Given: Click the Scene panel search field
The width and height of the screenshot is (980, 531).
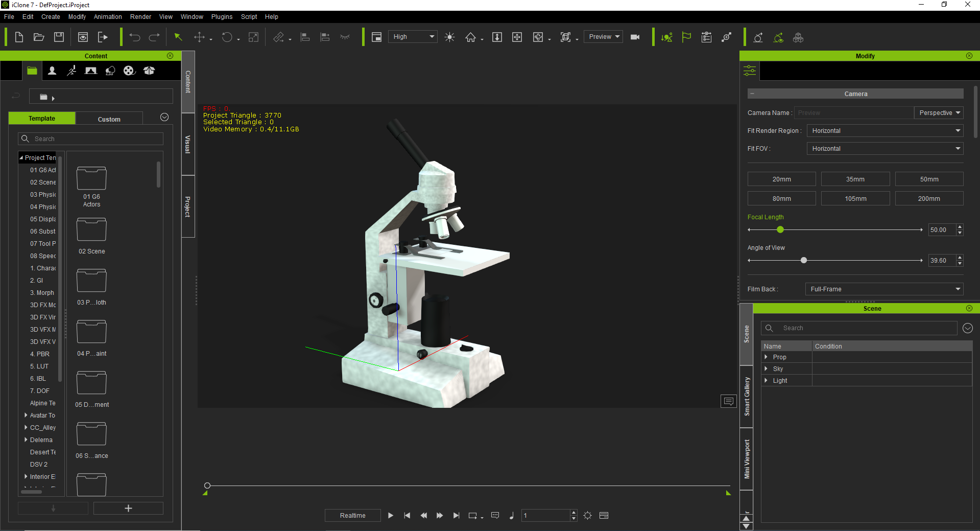Looking at the screenshot, I should pyautogui.click(x=859, y=328).
